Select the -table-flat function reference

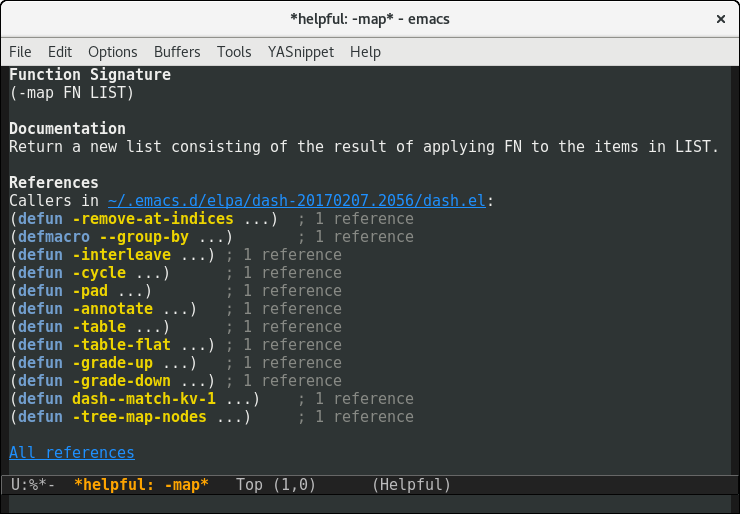[x=121, y=345]
